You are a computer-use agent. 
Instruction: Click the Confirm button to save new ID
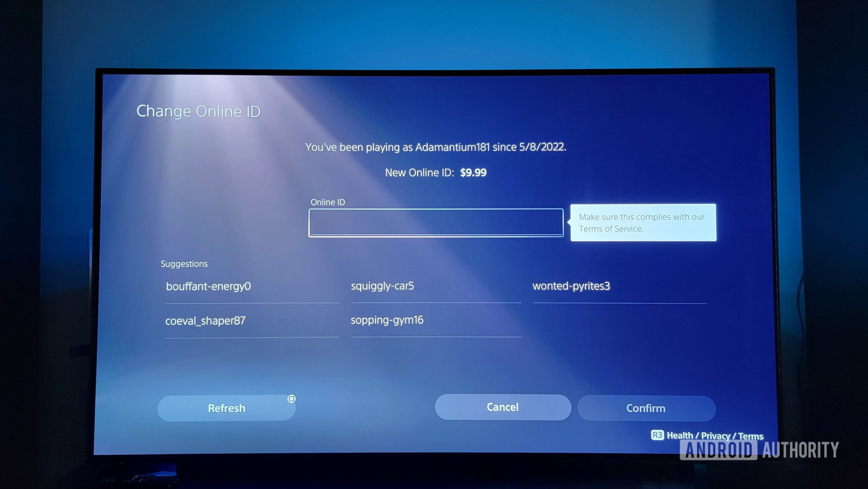[646, 407]
